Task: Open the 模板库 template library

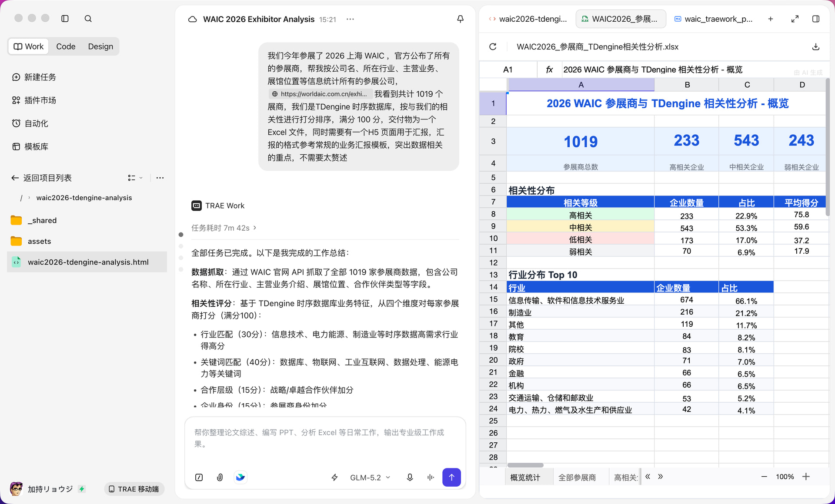Action: (x=30, y=146)
